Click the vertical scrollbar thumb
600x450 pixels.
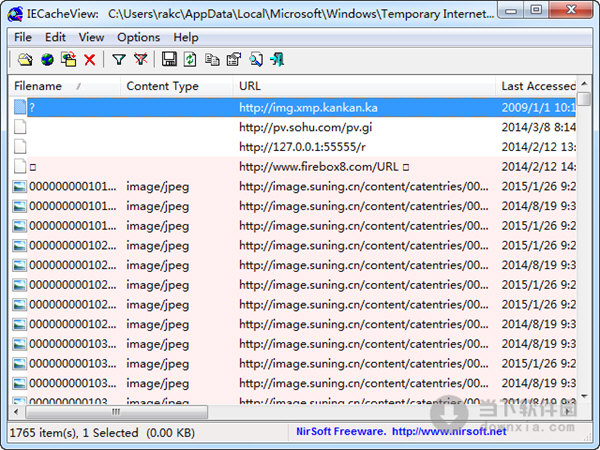coord(584,98)
